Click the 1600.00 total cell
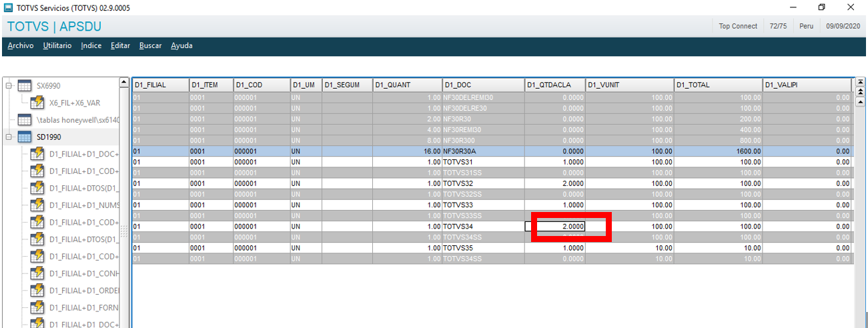The width and height of the screenshot is (868, 328). (x=718, y=151)
